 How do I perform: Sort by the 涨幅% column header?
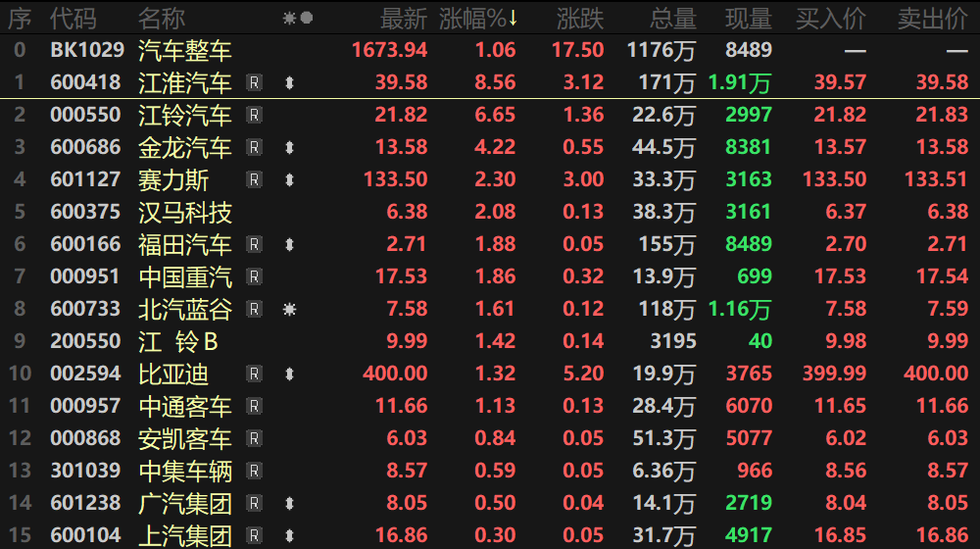pos(478,19)
